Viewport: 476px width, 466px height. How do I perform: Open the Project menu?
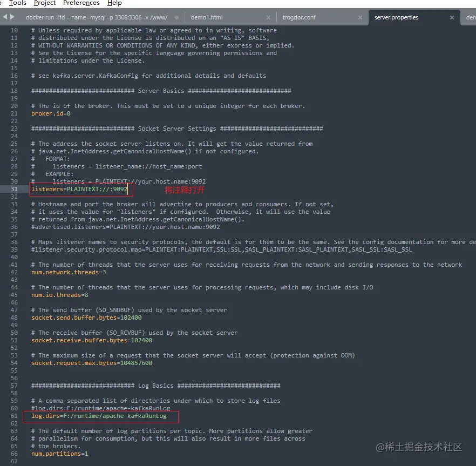[x=44, y=3]
